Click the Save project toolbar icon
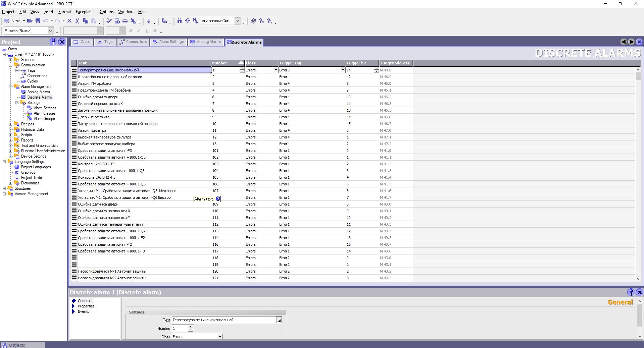Image resolution: width=644 pixels, height=348 pixels. click(38, 21)
